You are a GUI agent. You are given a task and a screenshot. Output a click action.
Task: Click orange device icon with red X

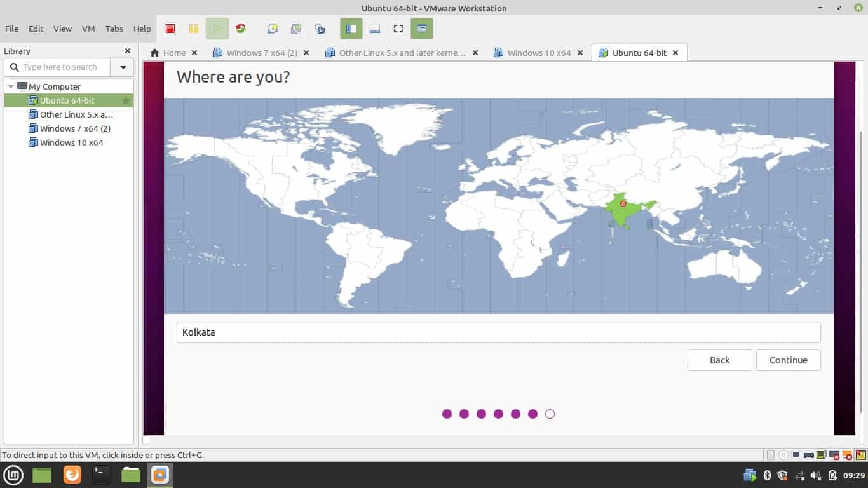[x=847, y=455]
